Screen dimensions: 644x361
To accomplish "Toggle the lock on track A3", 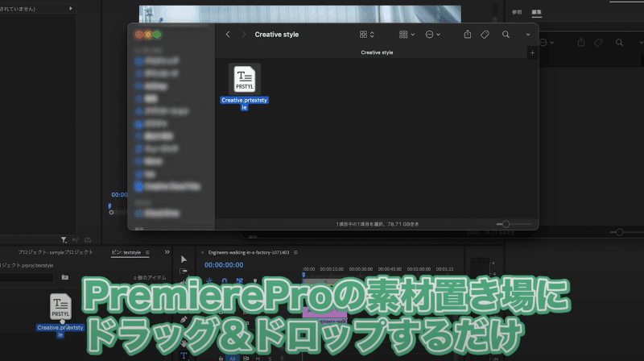I will pos(221,359).
